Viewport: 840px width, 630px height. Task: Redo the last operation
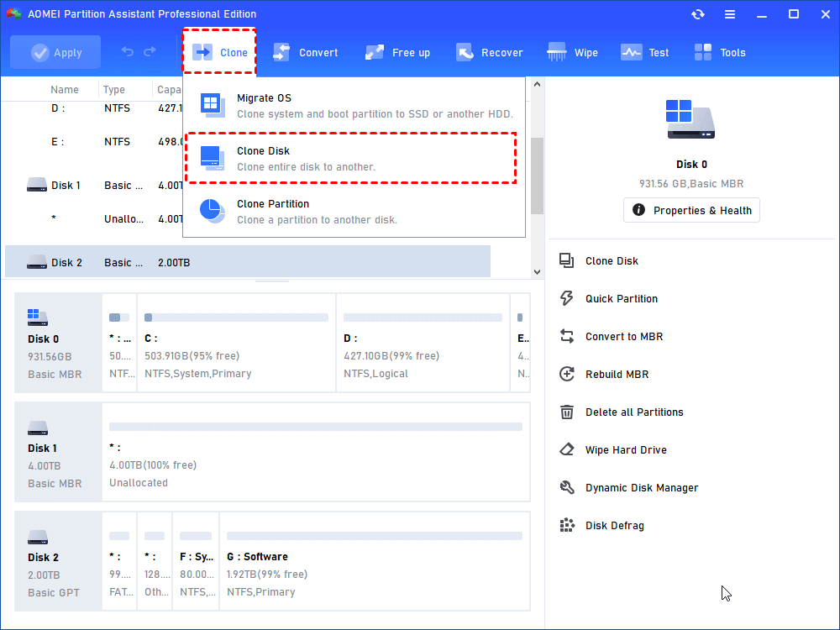pyautogui.click(x=150, y=52)
